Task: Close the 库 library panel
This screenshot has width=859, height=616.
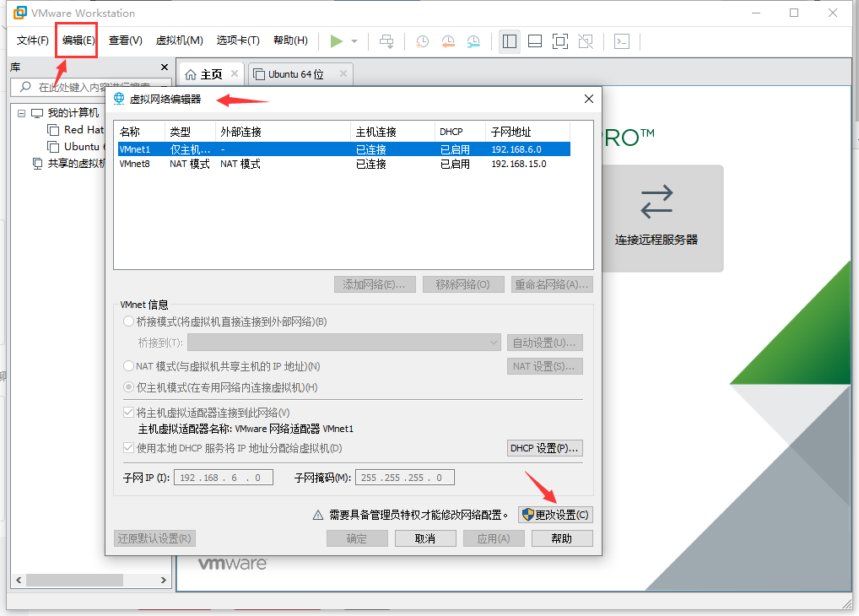Action: tap(165, 67)
